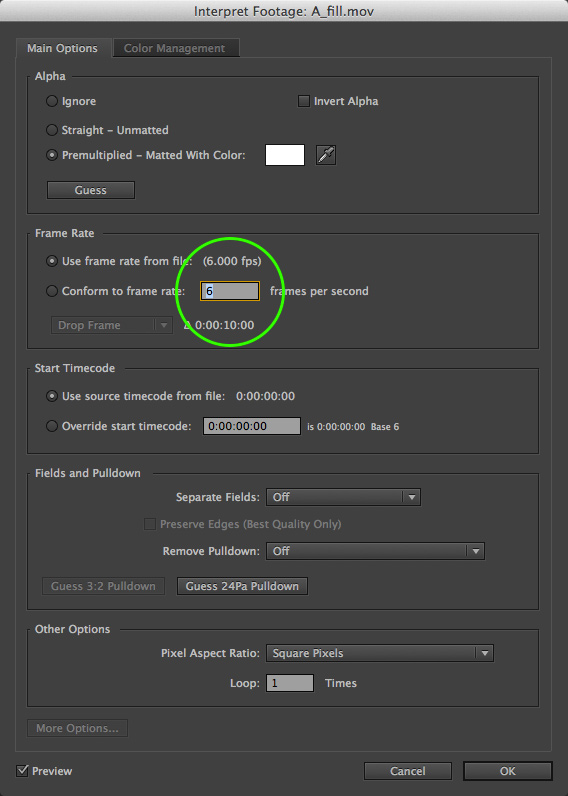Click the Loop times input field
The width and height of the screenshot is (568, 796).
[x=290, y=683]
